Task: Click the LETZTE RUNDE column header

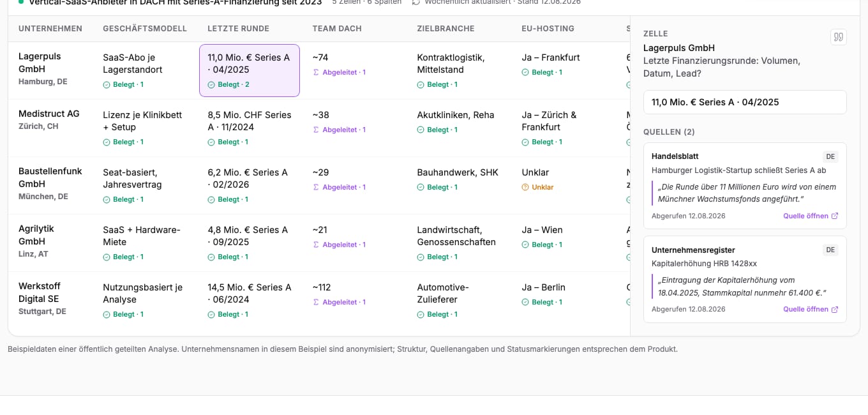Action: (239, 29)
